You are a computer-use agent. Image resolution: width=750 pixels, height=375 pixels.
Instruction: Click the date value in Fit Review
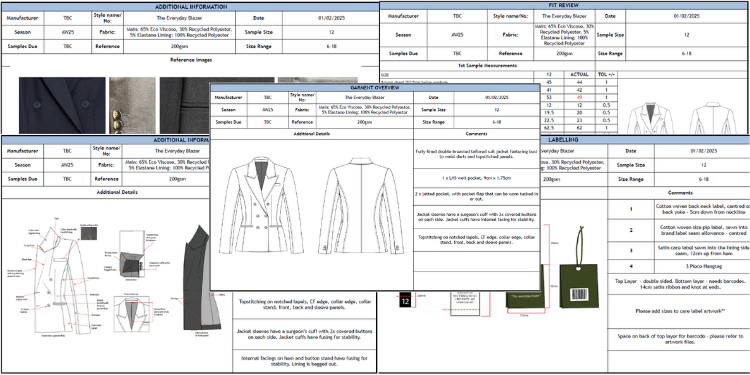coord(687,15)
